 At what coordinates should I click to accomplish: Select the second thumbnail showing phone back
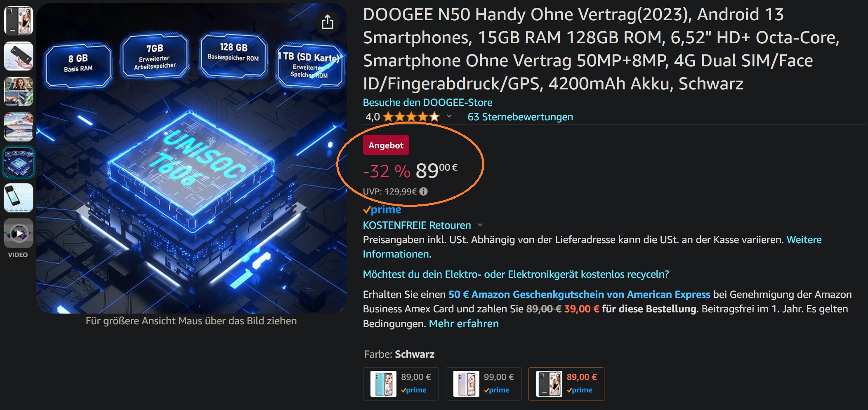pyautogui.click(x=19, y=56)
